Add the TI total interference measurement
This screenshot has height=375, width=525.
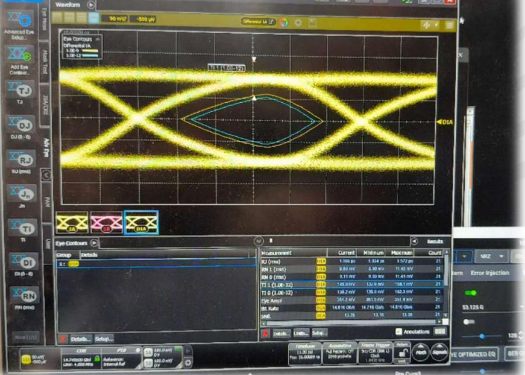coord(23,228)
